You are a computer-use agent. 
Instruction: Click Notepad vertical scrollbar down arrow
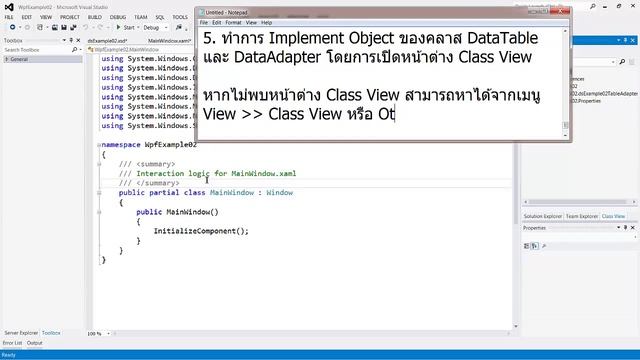(x=565, y=135)
